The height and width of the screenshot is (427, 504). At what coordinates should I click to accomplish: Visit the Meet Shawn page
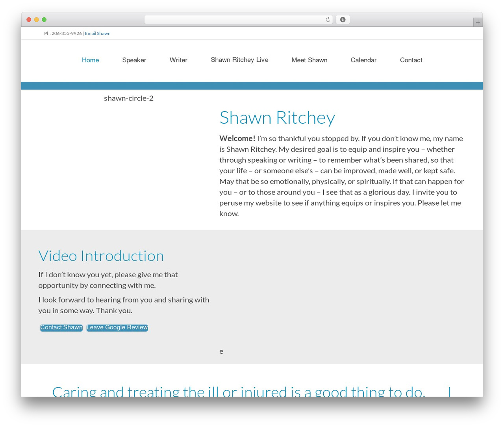[x=309, y=60]
